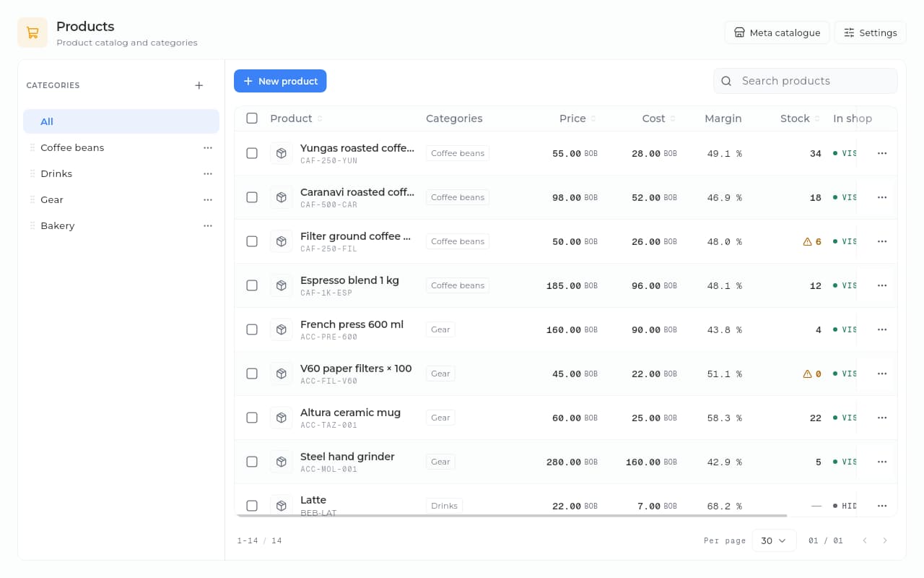Tick the checkbox for Espresso blend 1 kg
The image size is (924, 578).
[x=252, y=285]
